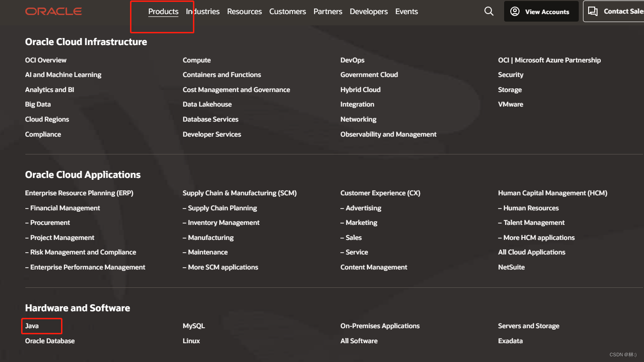Select the Storage link
The width and height of the screenshot is (644, 362).
coord(510,90)
